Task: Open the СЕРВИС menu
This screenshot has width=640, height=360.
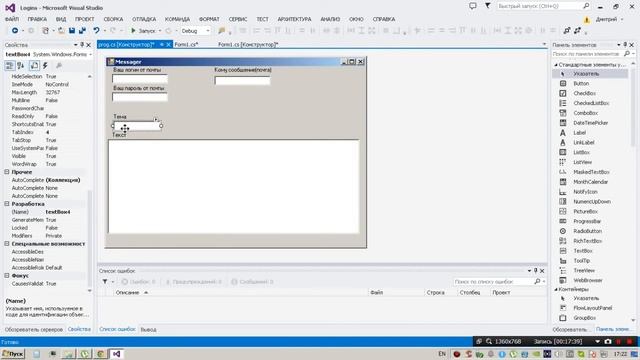Action: [x=238, y=19]
